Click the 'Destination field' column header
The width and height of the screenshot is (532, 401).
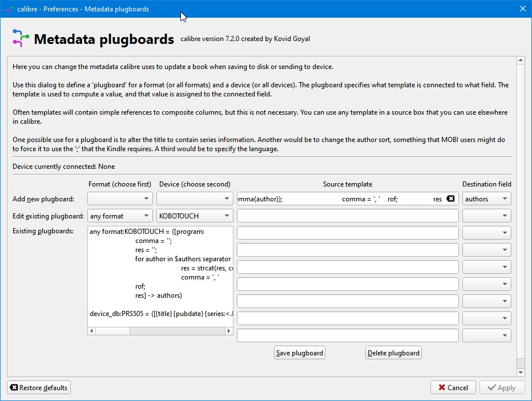(486, 184)
